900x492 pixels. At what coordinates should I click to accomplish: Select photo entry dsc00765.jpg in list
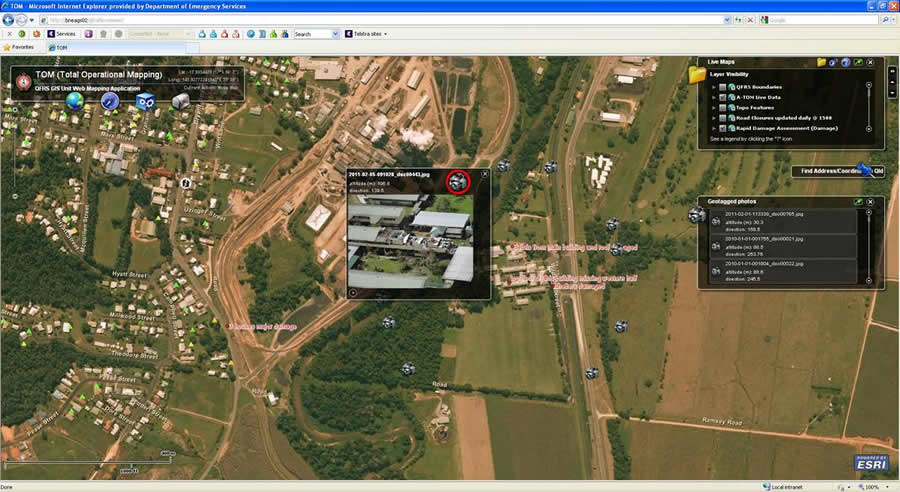pyautogui.click(x=783, y=221)
